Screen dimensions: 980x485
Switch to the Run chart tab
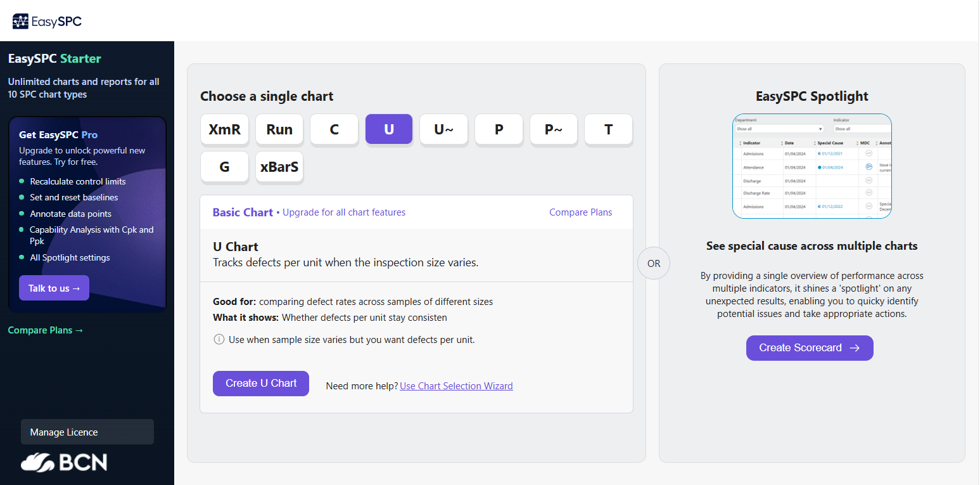coord(279,129)
